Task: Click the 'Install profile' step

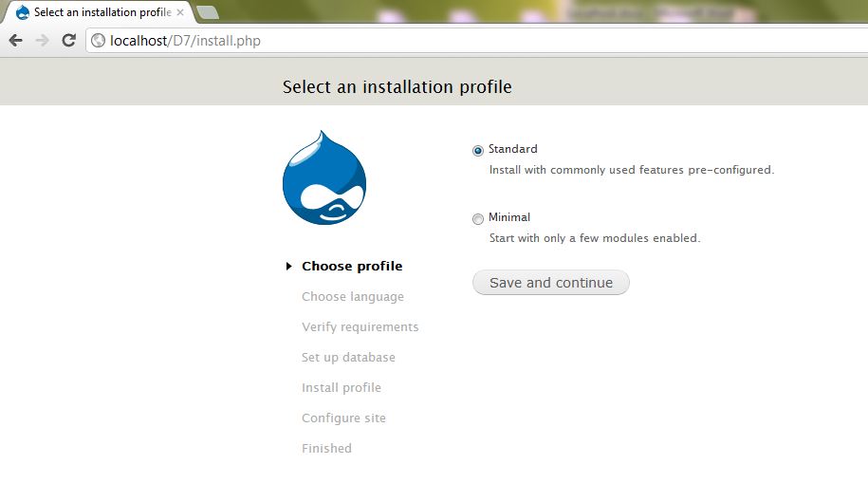Action: 341,388
